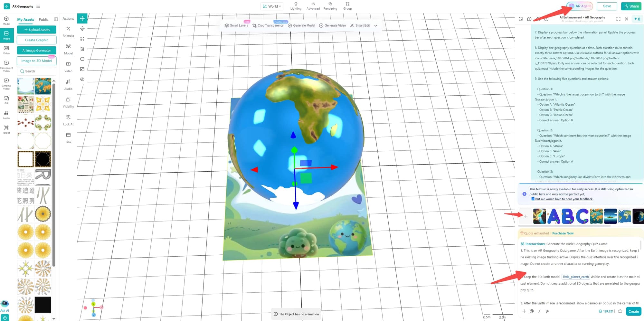Image resolution: width=644 pixels, height=321 pixels.
Task: Open Lighting settings
Action: click(296, 6)
